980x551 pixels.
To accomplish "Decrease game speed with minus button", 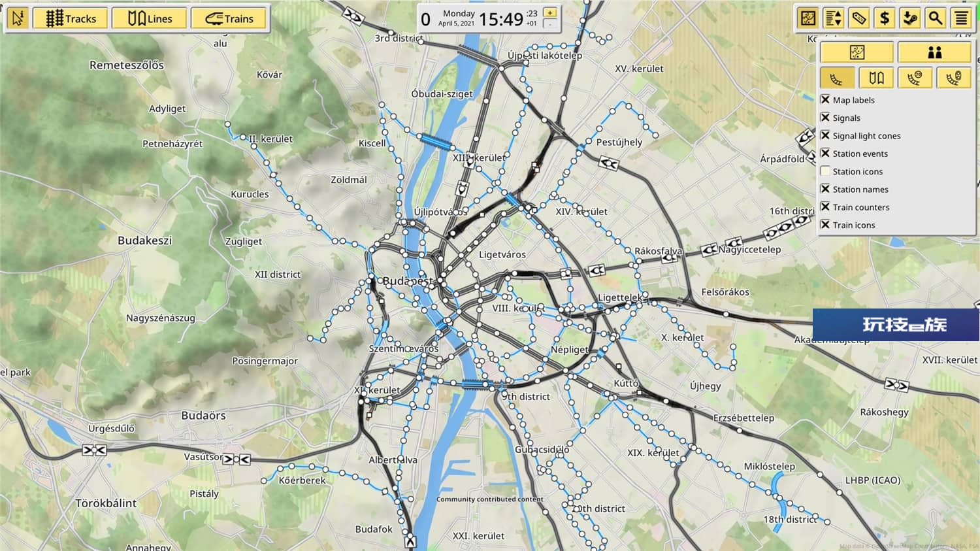I will pyautogui.click(x=550, y=24).
